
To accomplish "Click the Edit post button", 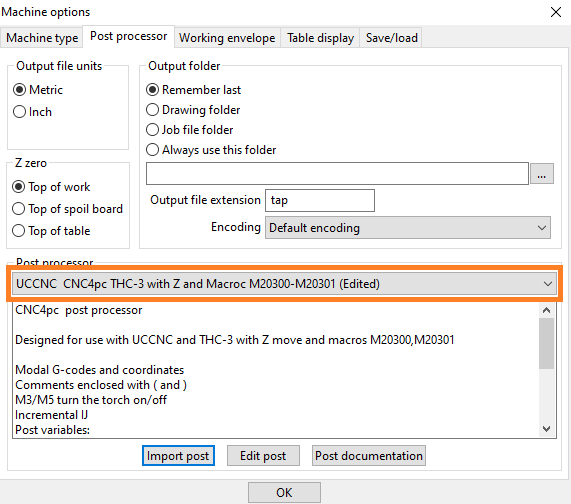I will pos(263,456).
